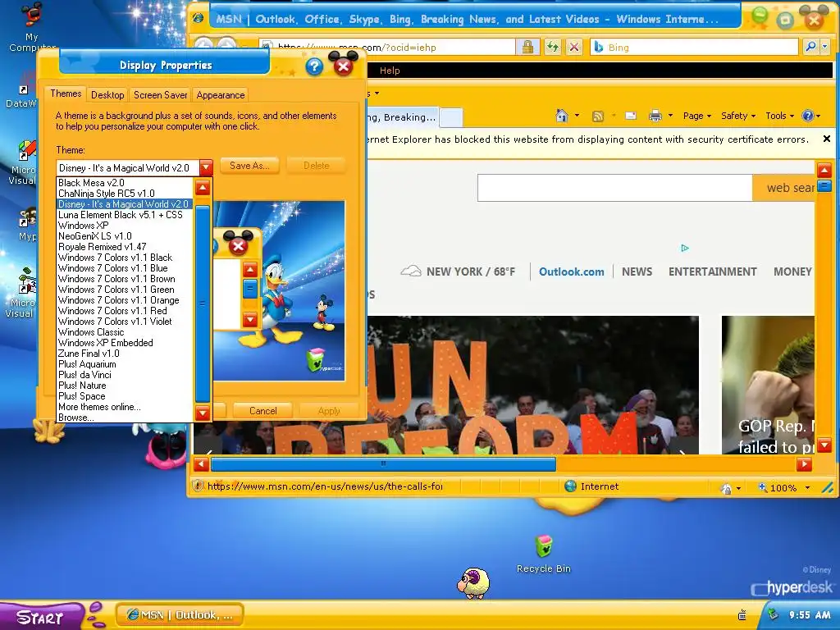The width and height of the screenshot is (840, 630).
Task: Click the Read Mail icon in IE toolbar
Action: click(631, 116)
